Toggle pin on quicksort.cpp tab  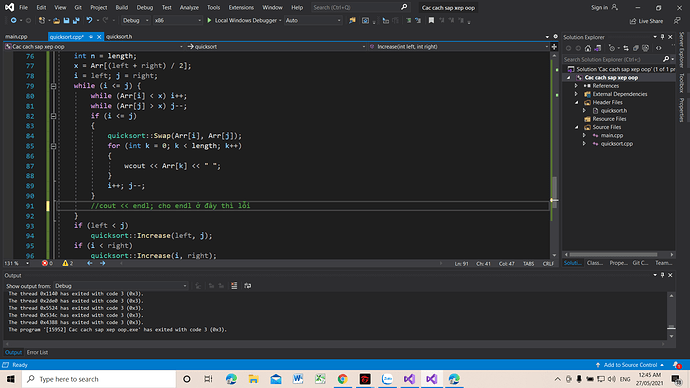[x=91, y=37]
